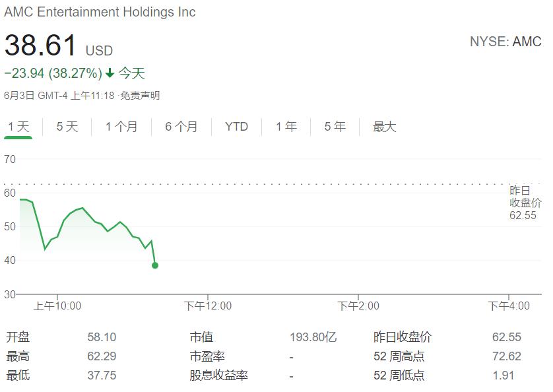The image size is (553, 392).
Task: Click the NYSE: AMC ticker label
Action: [x=505, y=42]
